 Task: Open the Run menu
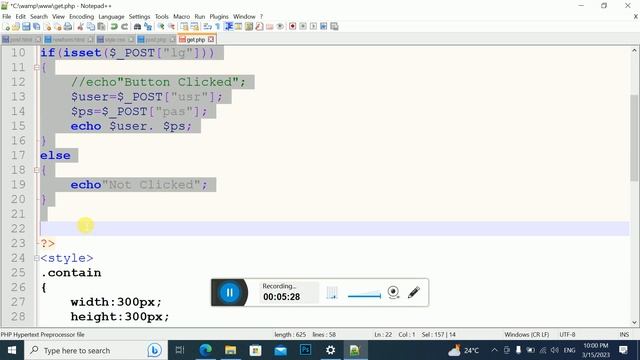tap(200, 16)
